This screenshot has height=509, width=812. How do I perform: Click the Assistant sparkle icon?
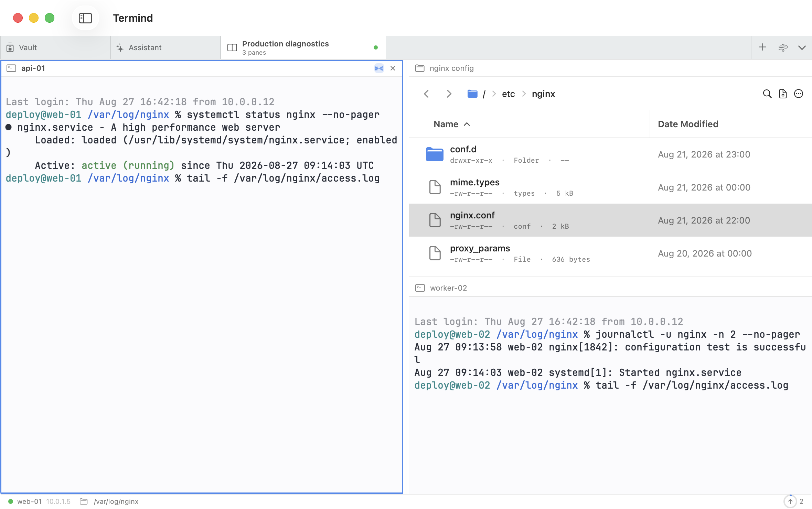coord(120,47)
